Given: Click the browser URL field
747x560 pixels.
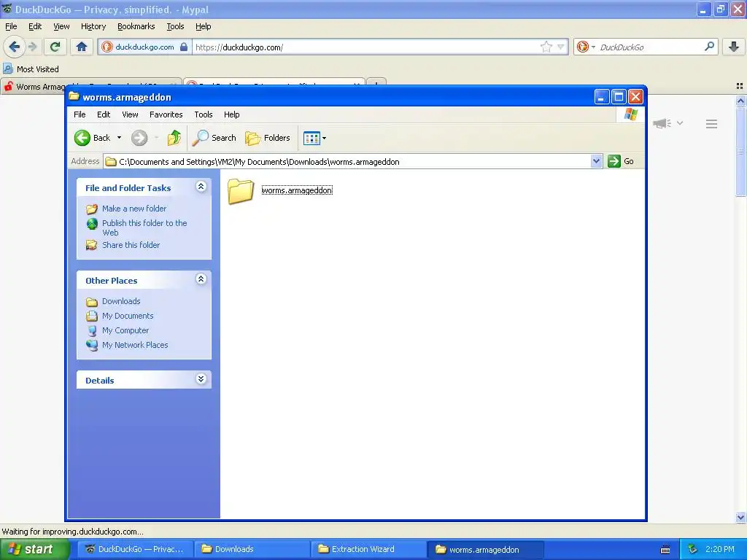Looking at the screenshot, I should pos(365,47).
